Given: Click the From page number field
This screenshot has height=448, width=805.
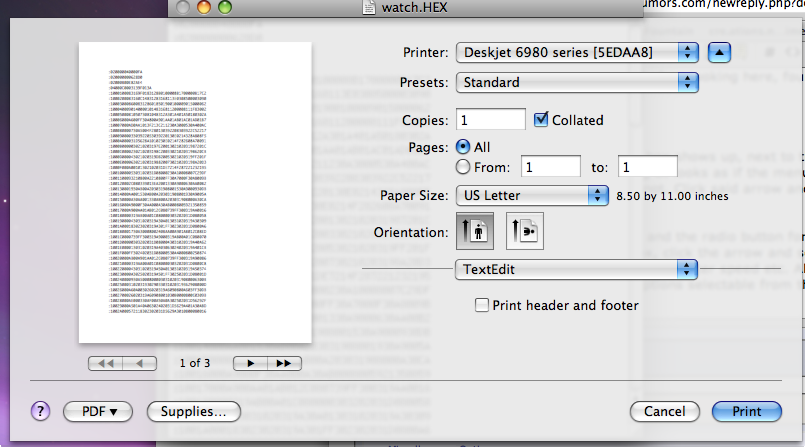Looking at the screenshot, I should point(551,167).
